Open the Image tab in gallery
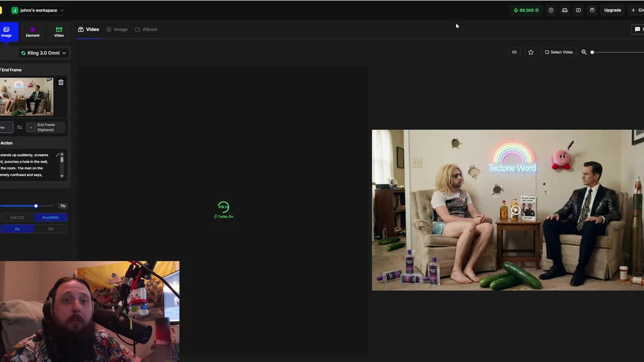This screenshot has height=362, width=644. tap(117, 29)
